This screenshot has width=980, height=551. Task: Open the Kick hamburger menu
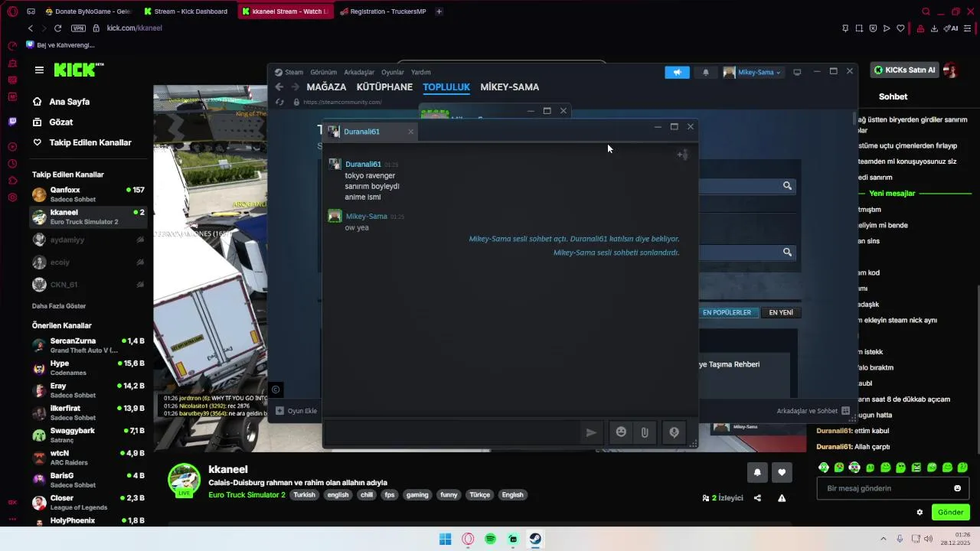pyautogui.click(x=39, y=70)
